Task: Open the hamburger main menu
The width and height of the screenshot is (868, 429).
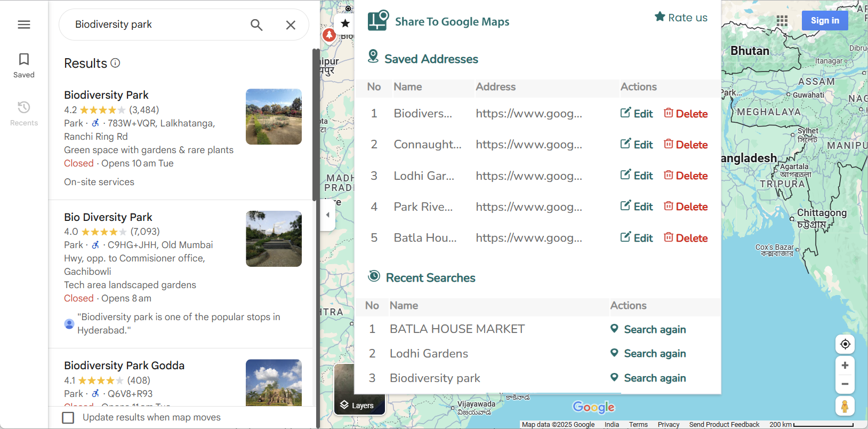Action: pos(24,25)
